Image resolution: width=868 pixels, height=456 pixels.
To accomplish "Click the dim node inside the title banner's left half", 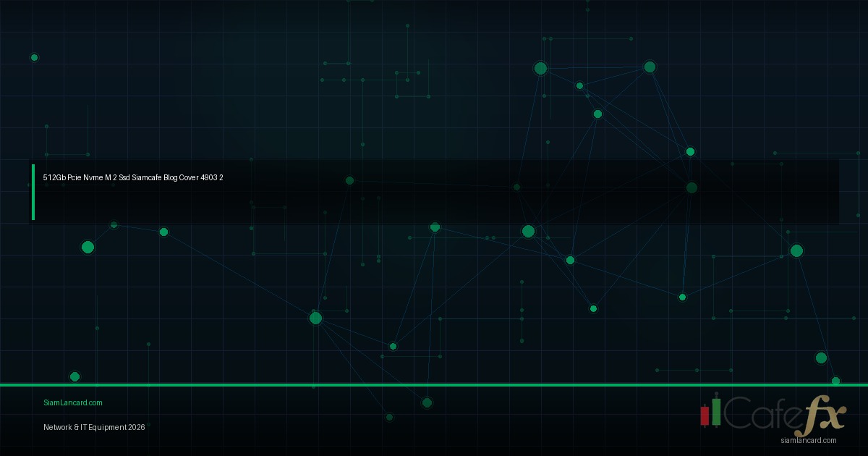I will tap(349, 180).
